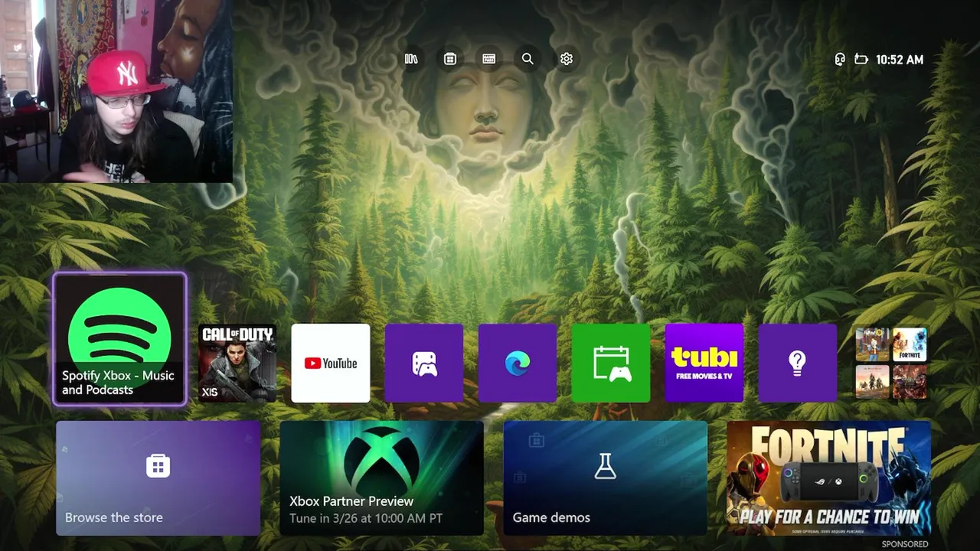The width and height of the screenshot is (980, 551).
Task: Open My games & apps library icon
Action: 411,59
